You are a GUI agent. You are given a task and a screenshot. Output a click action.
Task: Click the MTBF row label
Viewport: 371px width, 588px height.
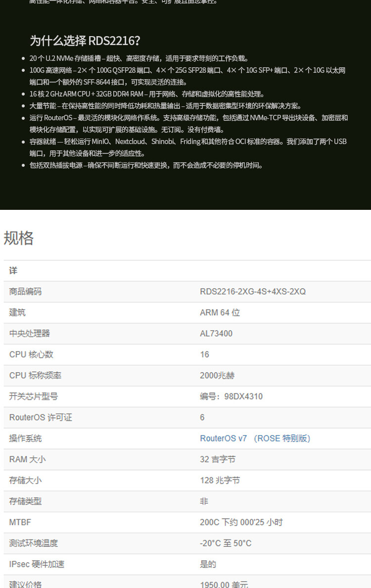tap(20, 522)
